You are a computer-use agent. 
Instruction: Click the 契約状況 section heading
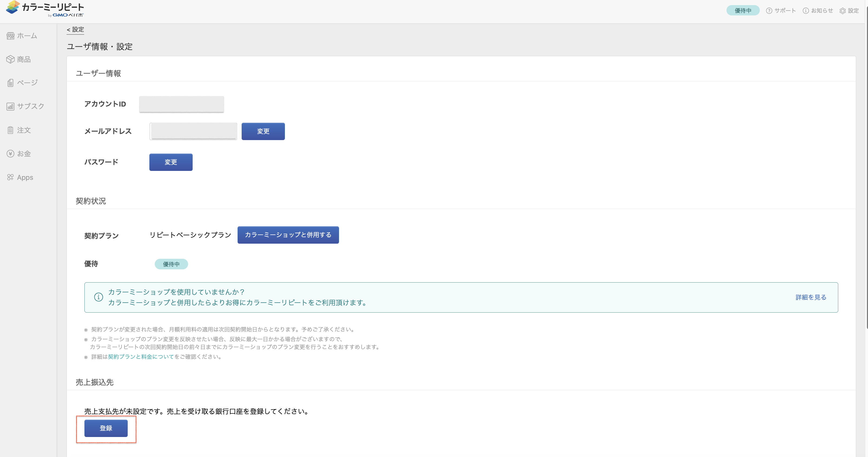pos(91,201)
